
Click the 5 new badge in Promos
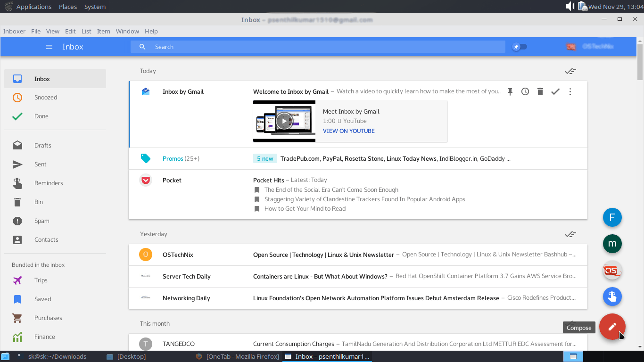(x=265, y=159)
